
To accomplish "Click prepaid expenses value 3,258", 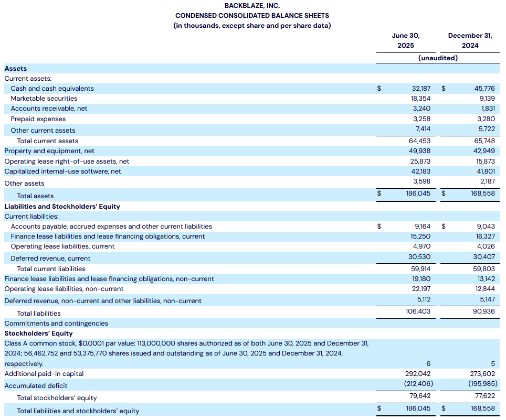I will click(x=422, y=119).
